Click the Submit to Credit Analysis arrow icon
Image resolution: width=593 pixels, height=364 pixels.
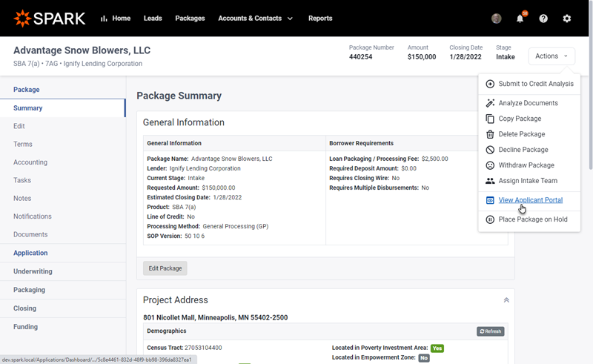[490, 84]
